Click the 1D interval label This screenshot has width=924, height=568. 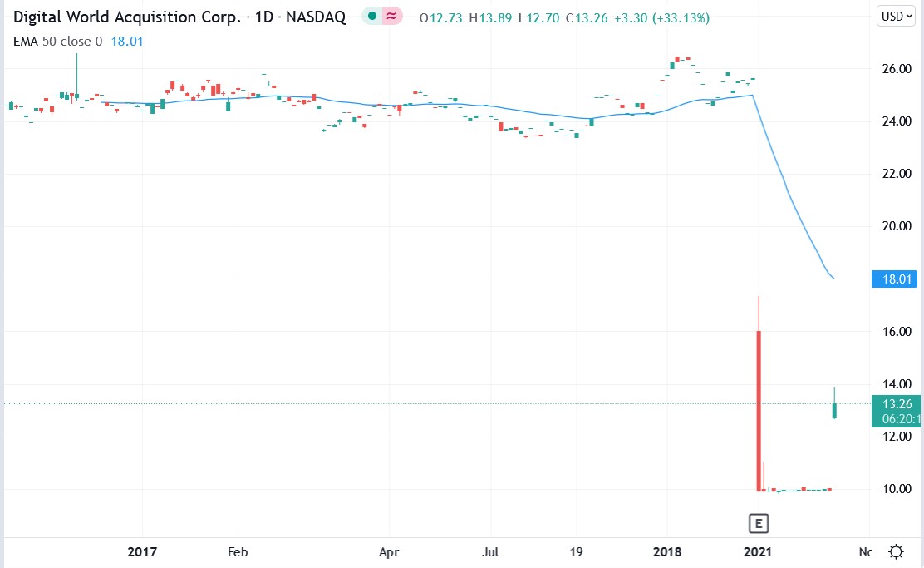pyautogui.click(x=264, y=17)
